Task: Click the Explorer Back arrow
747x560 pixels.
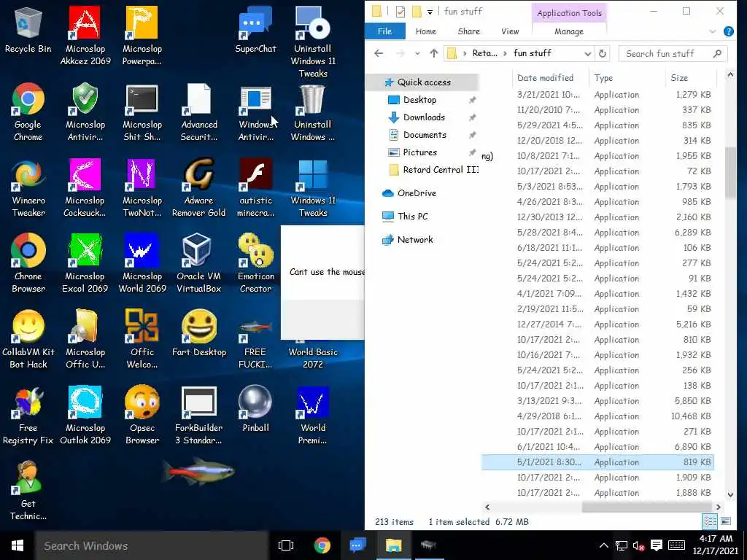Action: tap(379, 53)
